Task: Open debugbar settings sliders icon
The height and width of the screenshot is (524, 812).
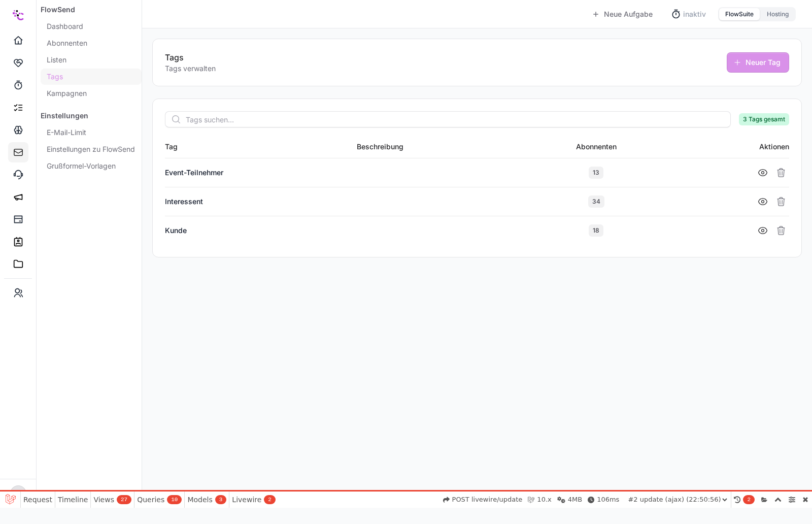Action: (792, 500)
